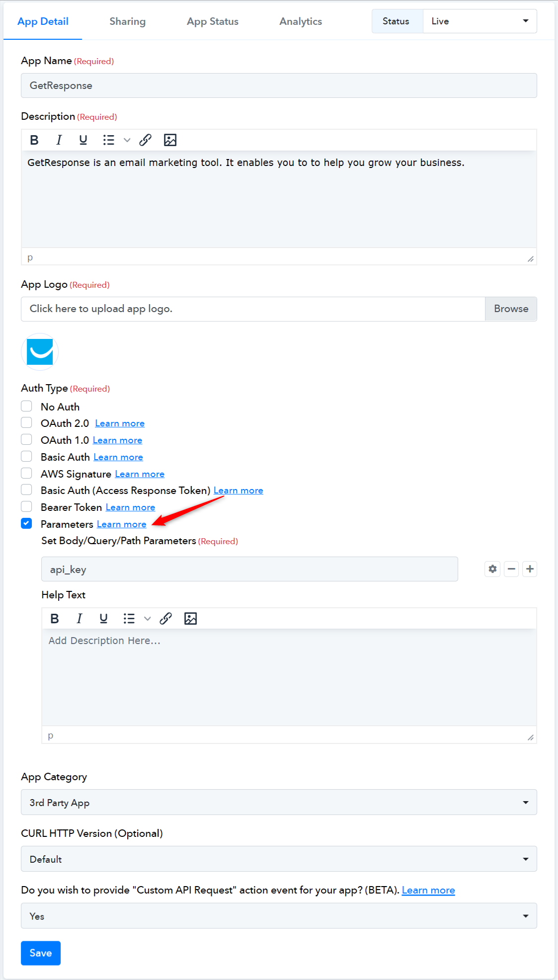Switch to App Status tab
This screenshot has width=558, height=980.
[x=213, y=21]
